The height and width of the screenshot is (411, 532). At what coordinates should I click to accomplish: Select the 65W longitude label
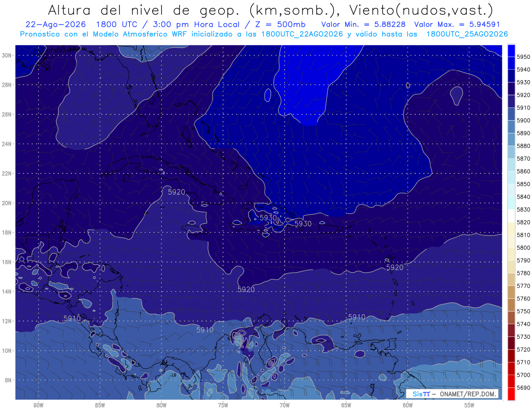pos(346,405)
